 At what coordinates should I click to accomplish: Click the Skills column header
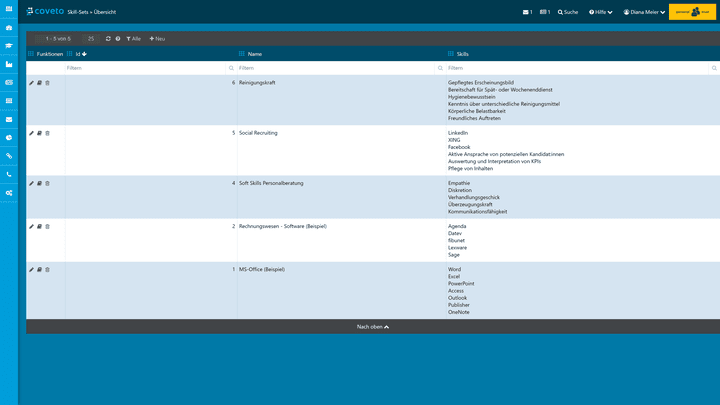(x=462, y=54)
